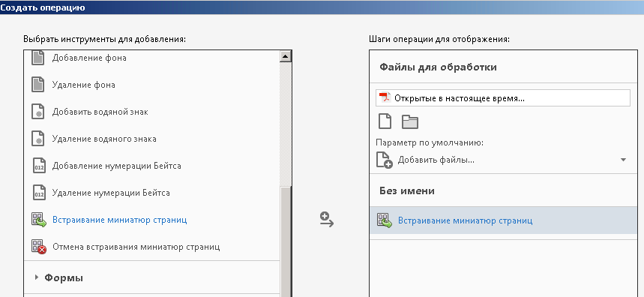The image size is (644, 297).
Task: Click the add folder icon
Action: pyautogui.click(x=410, y=122)
